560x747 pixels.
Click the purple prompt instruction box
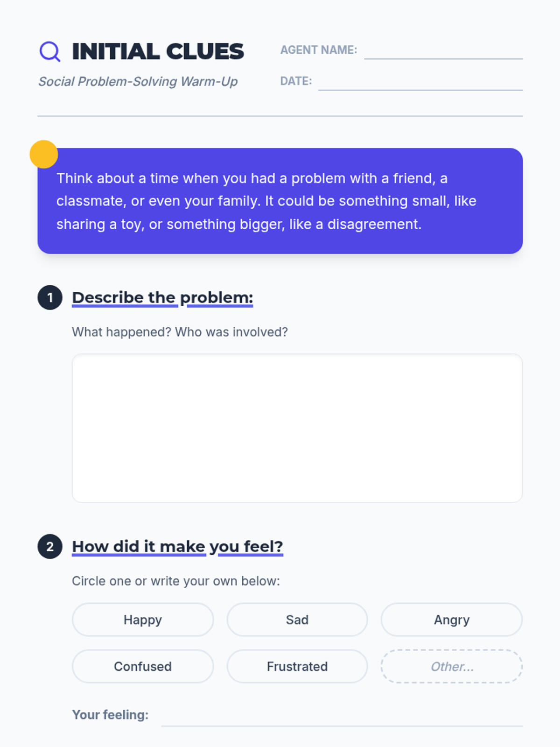[x=280, y=201]
